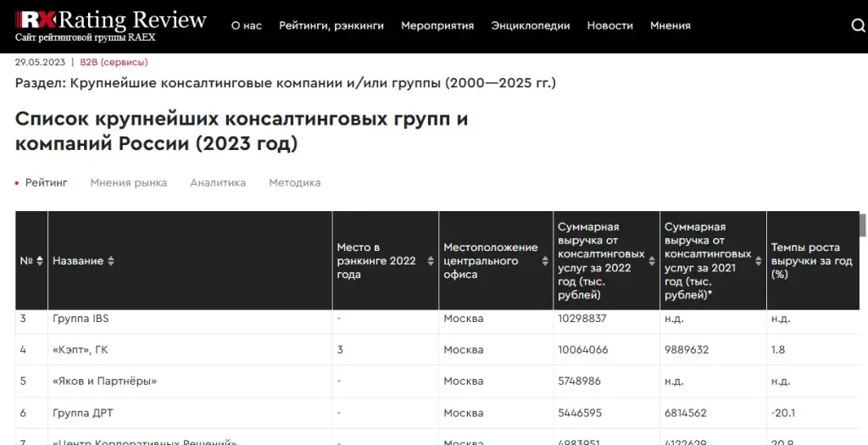The height and width of the screenshot is (445, 868).
Task: Click revenue value 6814562
Action: click(x=685, y=413)
